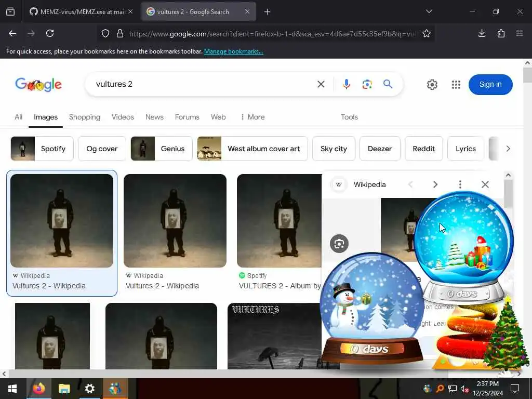
Task: Go to the next image in the preview panel
Action: [x=435, y=184]
